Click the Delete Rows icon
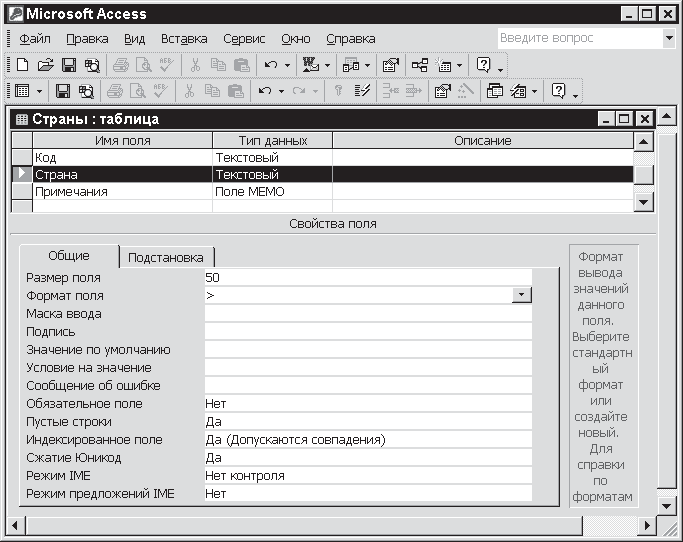The height and width of the screenshot is (542, 683). click(414, 91)
